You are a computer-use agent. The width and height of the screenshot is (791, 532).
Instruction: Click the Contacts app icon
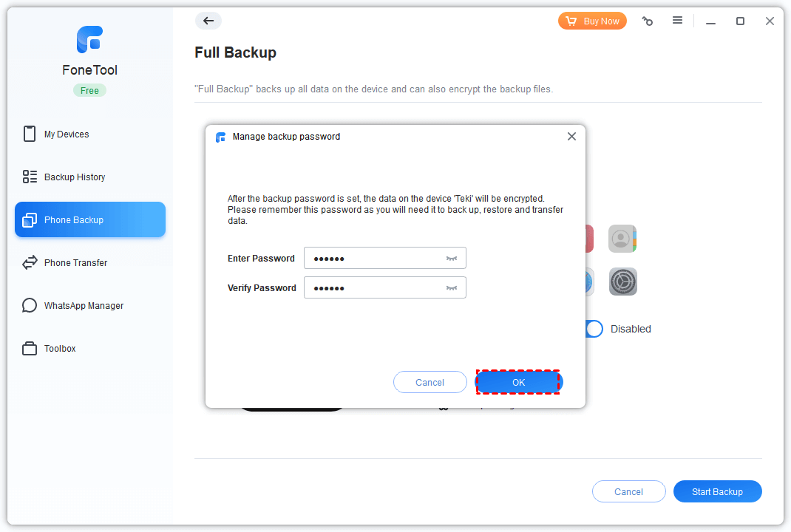622,239
